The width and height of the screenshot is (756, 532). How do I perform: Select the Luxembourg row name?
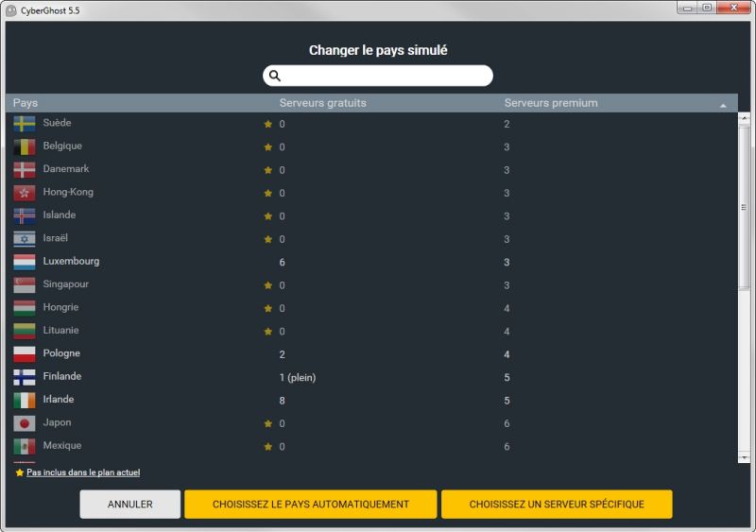point(71,262)
